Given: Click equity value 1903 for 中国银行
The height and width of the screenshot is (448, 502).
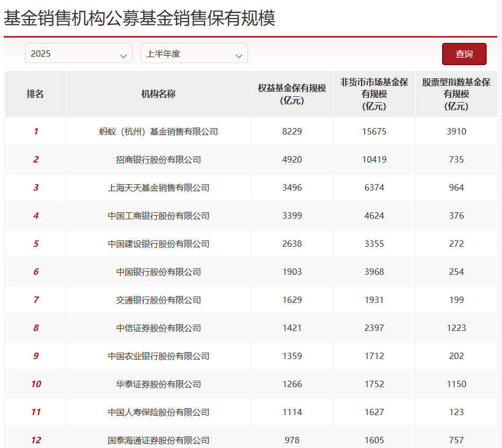Looking at the screenshot, I should pos(292,272).
